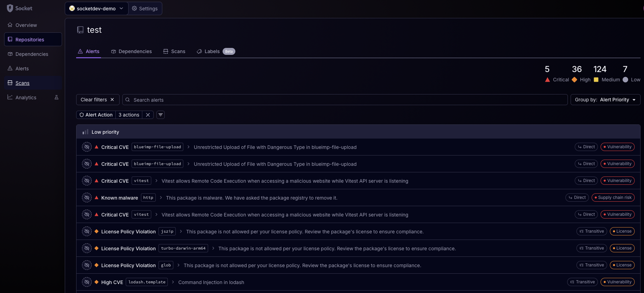This screenshot has width=644, height=293.
Task: Open socketdev-demo organization dropdown
Action: coord(96,9)
